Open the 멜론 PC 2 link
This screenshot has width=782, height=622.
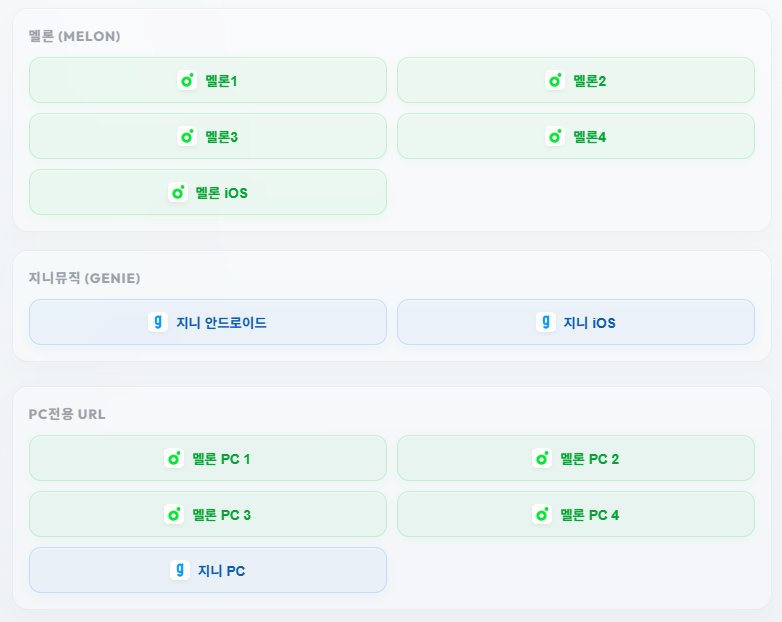click(576, 458)
